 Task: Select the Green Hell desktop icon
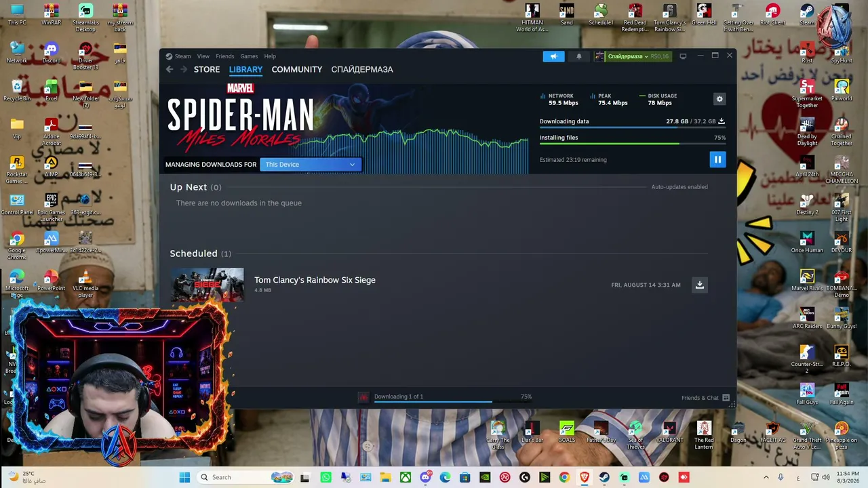click(x=704, y=15)
